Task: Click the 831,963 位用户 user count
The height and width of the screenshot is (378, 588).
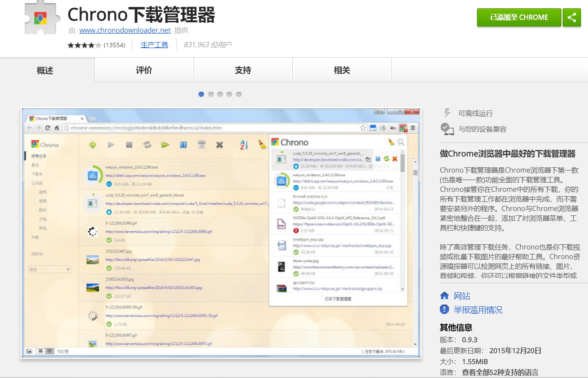Action: click(207, 45)
